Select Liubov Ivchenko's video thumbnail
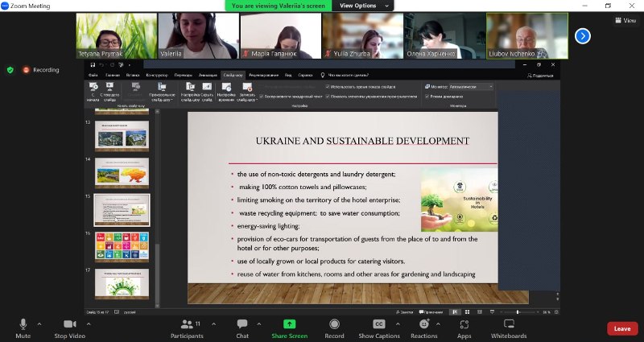The width and height of the screenshot is (644, 342). click(526, 36)
